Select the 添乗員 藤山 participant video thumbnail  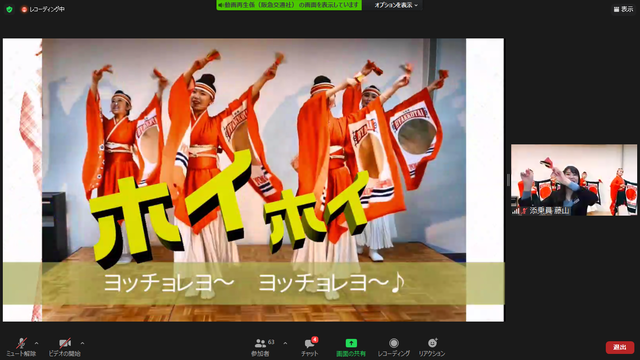[x=573, y=180]
